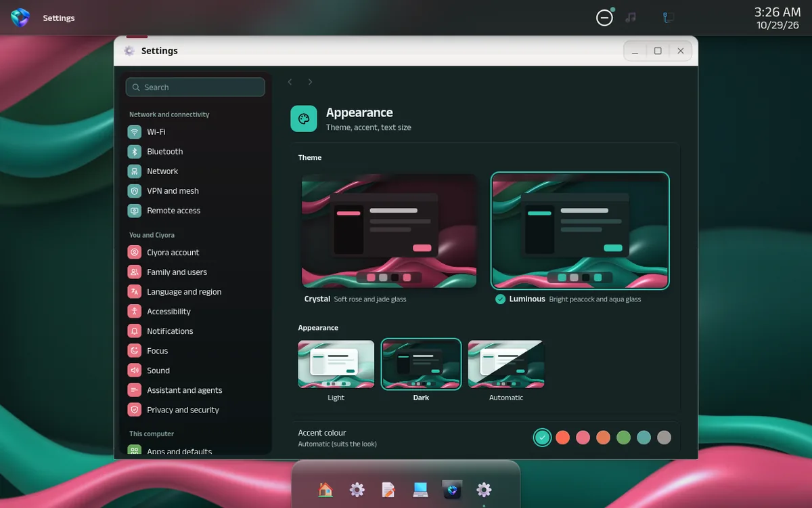Open the Accessibility icon

(x=135, y=312)
